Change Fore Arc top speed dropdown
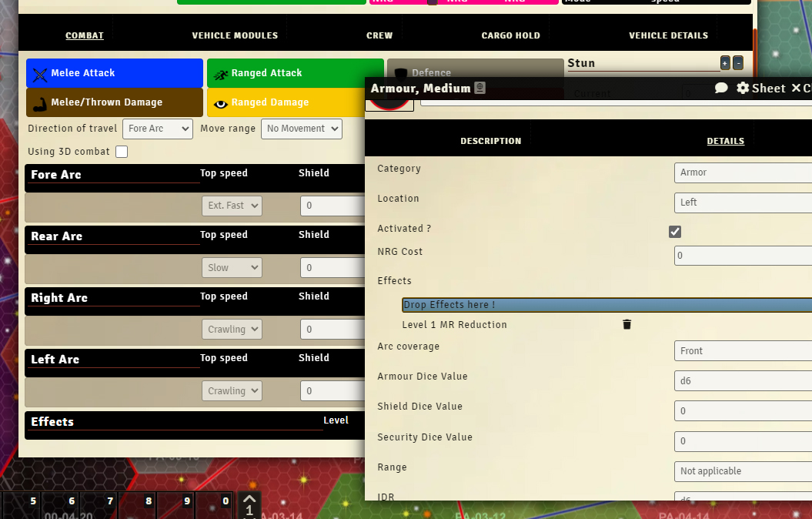 (x=232, y=206)
